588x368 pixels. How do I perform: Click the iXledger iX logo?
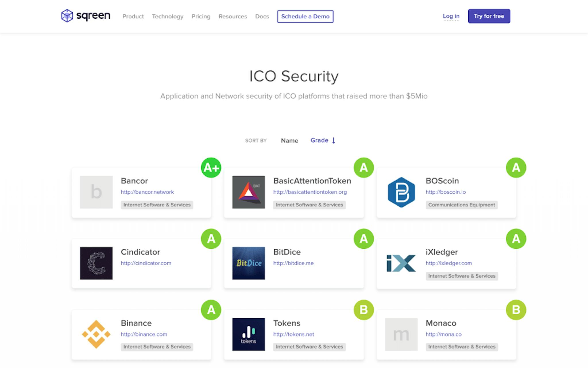tap(401, 263)
